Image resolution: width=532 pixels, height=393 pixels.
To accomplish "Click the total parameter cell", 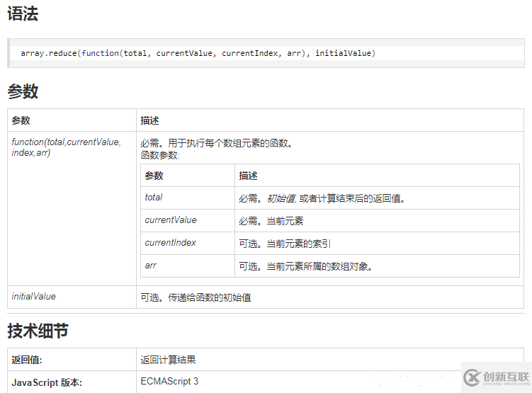I will tap(188, 198).
